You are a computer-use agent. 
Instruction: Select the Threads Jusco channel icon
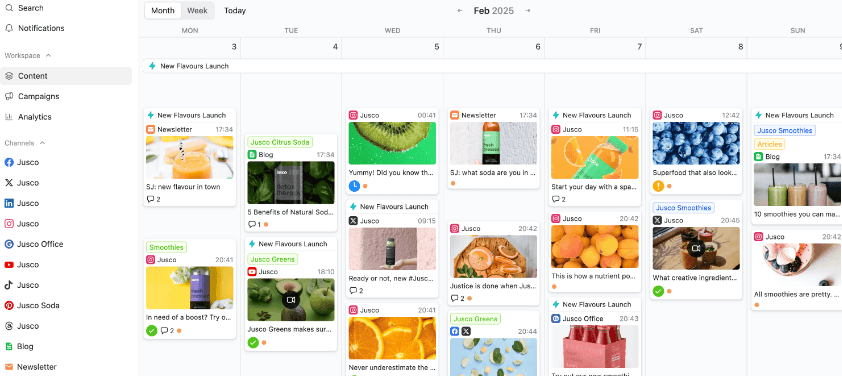pyautogui.click(x=9, y=326)
